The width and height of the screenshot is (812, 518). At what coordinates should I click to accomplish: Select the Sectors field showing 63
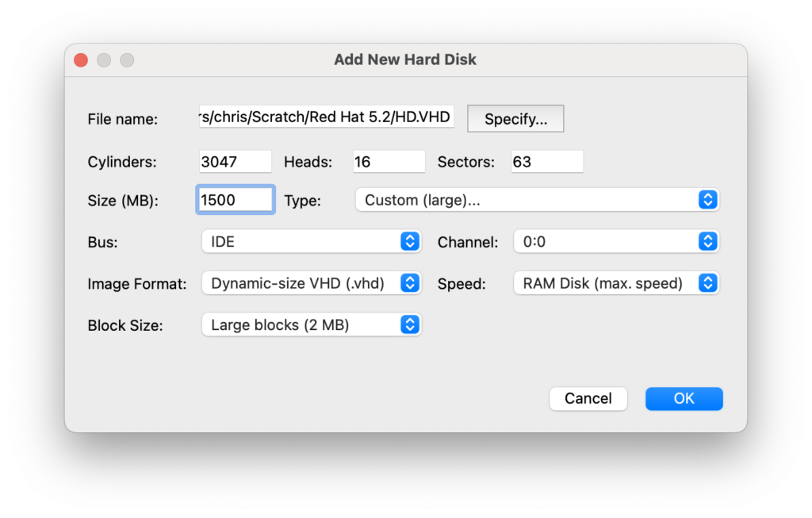[547, 162]
